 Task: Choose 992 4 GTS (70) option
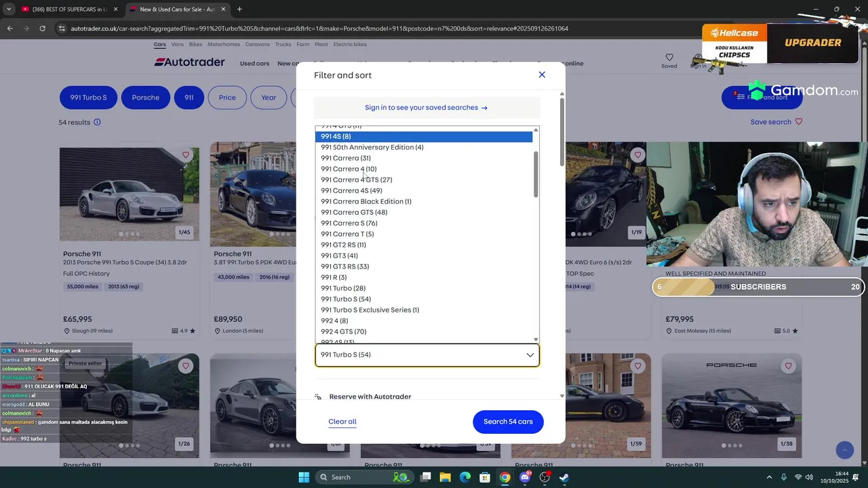[x=424, y=331]
